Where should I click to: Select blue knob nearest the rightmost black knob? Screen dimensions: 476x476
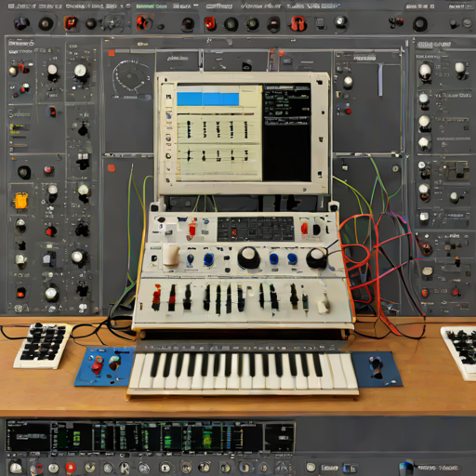coord(292,258)
